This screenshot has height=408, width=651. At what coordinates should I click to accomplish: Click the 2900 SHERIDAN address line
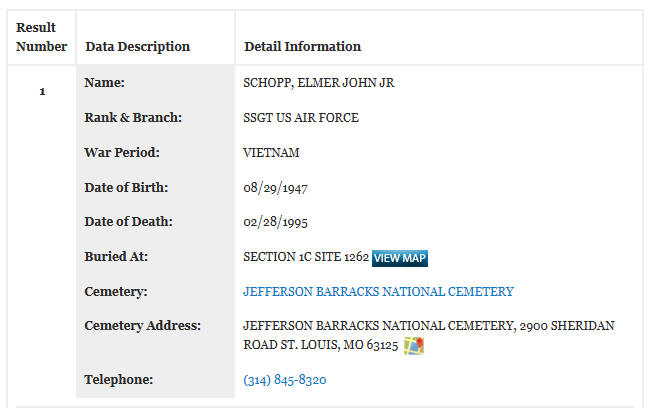[x=429, y=326]
